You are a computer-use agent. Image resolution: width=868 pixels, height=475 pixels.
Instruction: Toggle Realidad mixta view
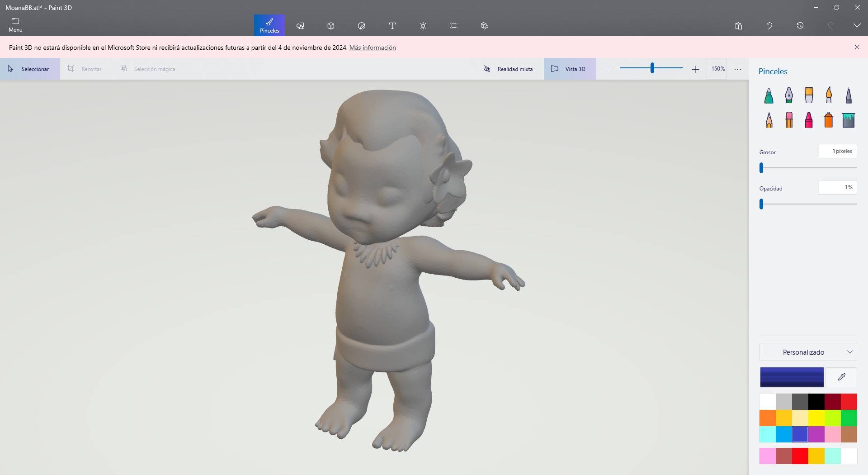click(x=508, y=69)
